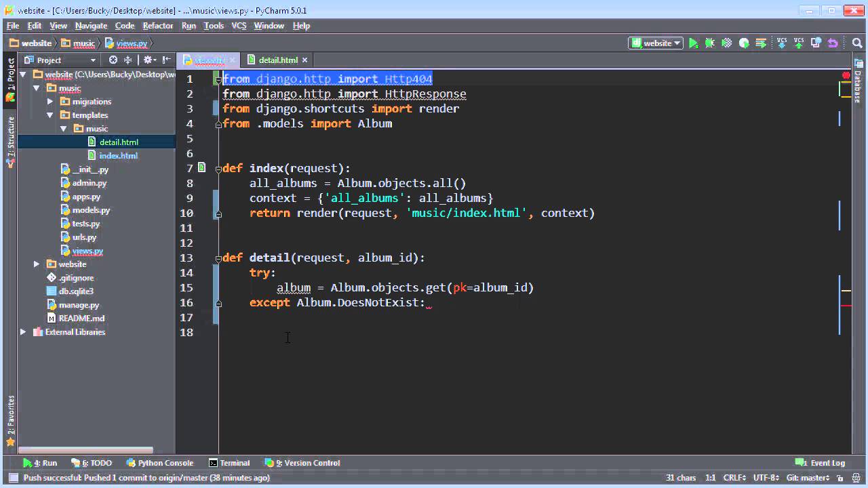868x488 pixels.
Task: Select index.html in the project tree
Action: (118, 156)
